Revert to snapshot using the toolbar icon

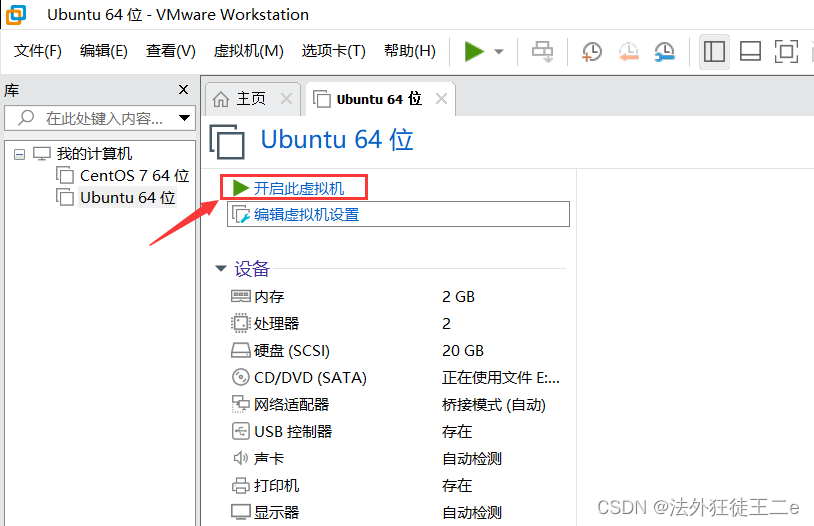coord(628,51)
